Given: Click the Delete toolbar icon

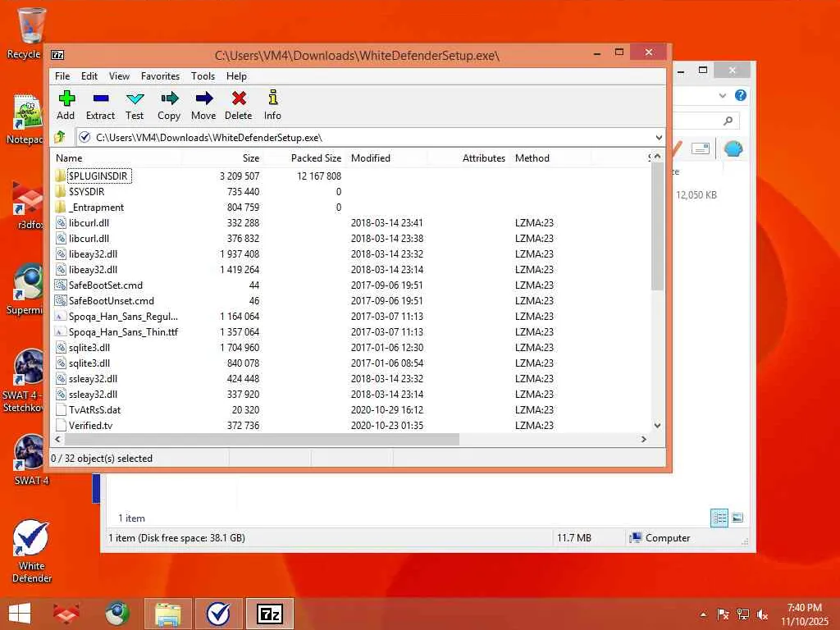Looking at the screenshot, I should [x=239, y=105].
